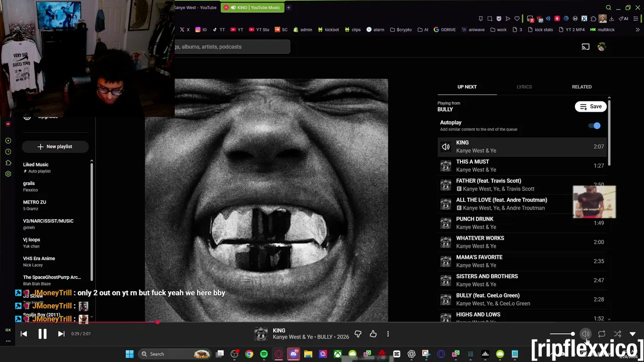The height and width of the screenshot is (362, 644).
Task: Pause the currently playing song
Action: pyautogui.click(x=42, y=334)
